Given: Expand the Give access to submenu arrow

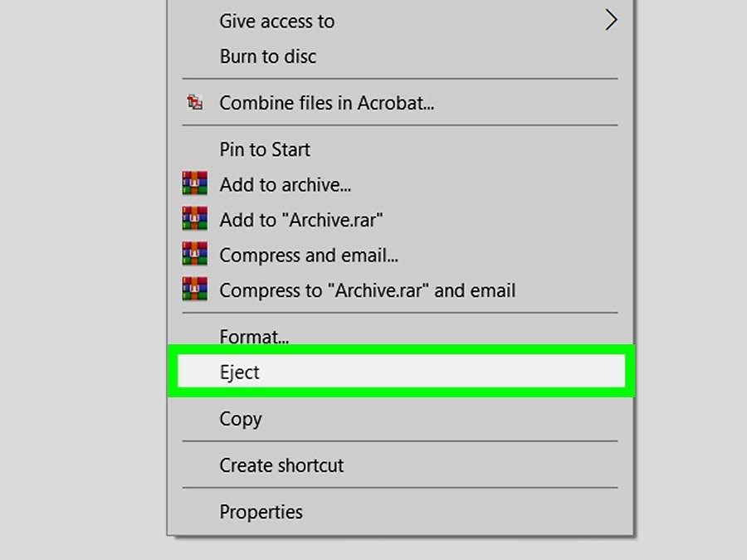Looking at the screenshot, I should pos(611,21).
